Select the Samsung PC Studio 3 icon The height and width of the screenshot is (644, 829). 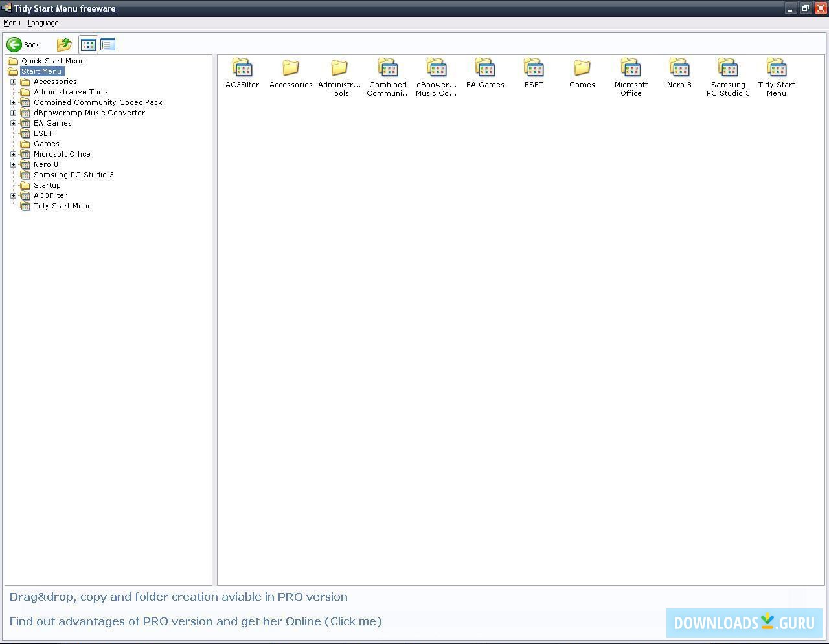[x=727, y=67]
